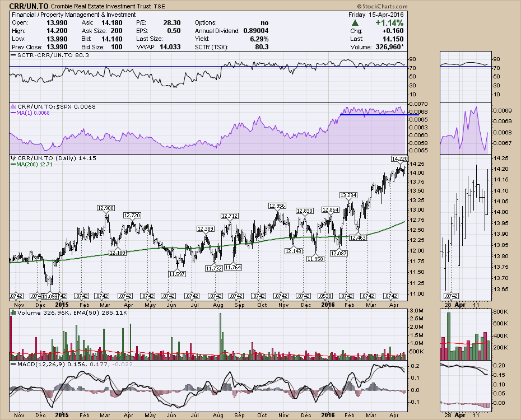
Task: Click the .0742 dividend label in the zoom panel
Action: click(x=451, y=296)
